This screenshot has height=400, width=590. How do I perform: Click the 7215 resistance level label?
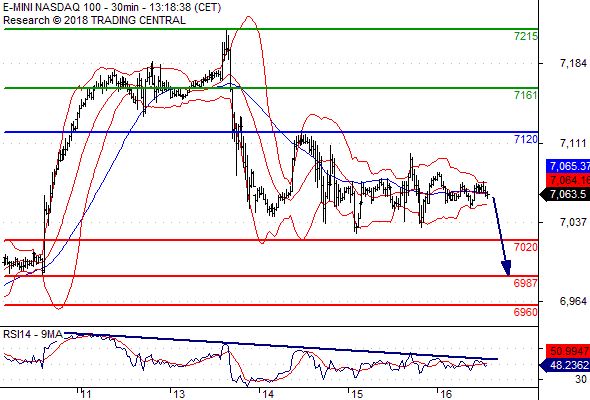coord(526,37)
